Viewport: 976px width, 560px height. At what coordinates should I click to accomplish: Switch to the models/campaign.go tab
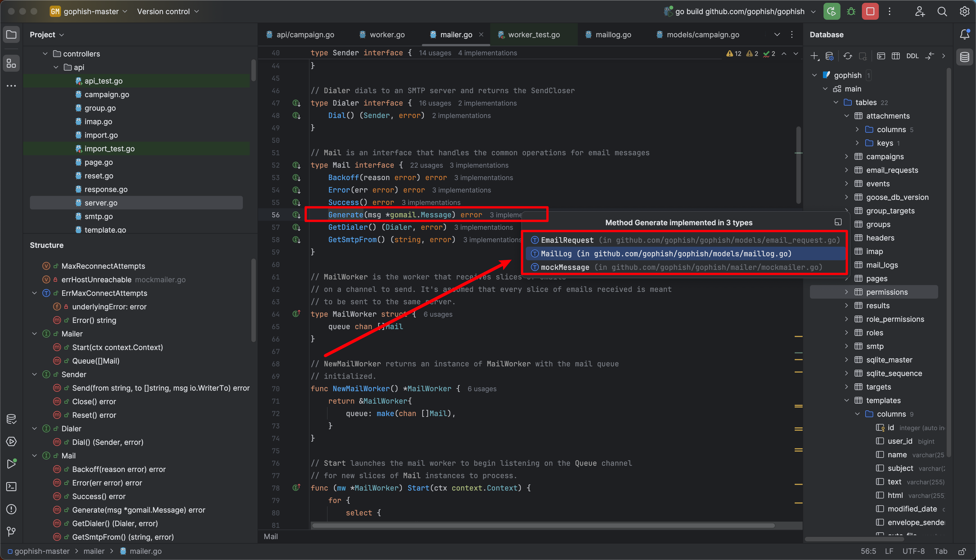698,35
